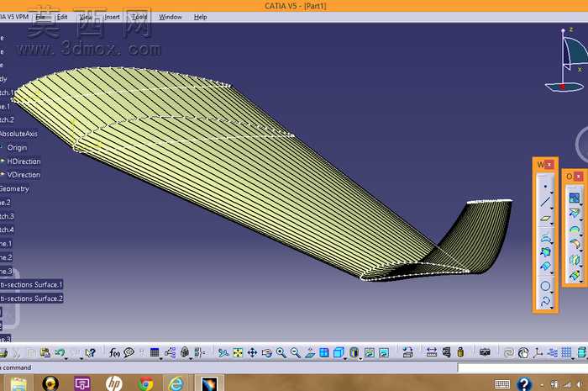Select the Pan four-arrow tool

click(x=252, y=352)
